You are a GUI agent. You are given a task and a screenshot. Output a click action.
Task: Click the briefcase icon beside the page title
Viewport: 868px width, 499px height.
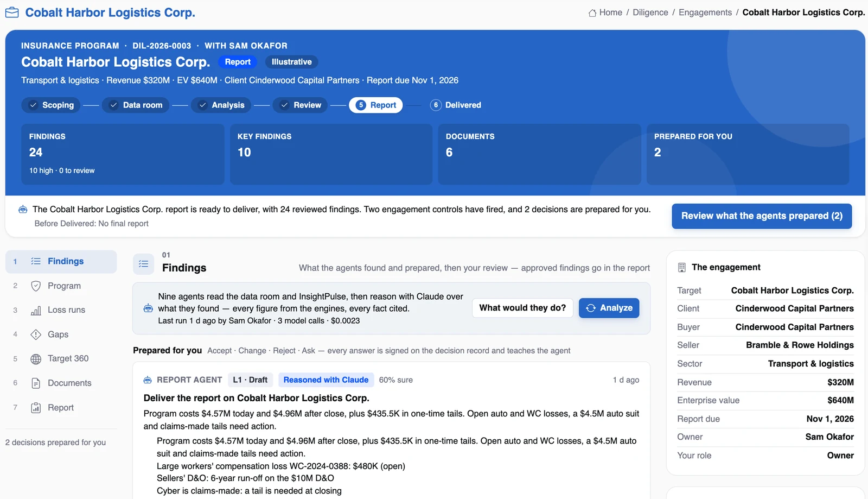point(12,12)
